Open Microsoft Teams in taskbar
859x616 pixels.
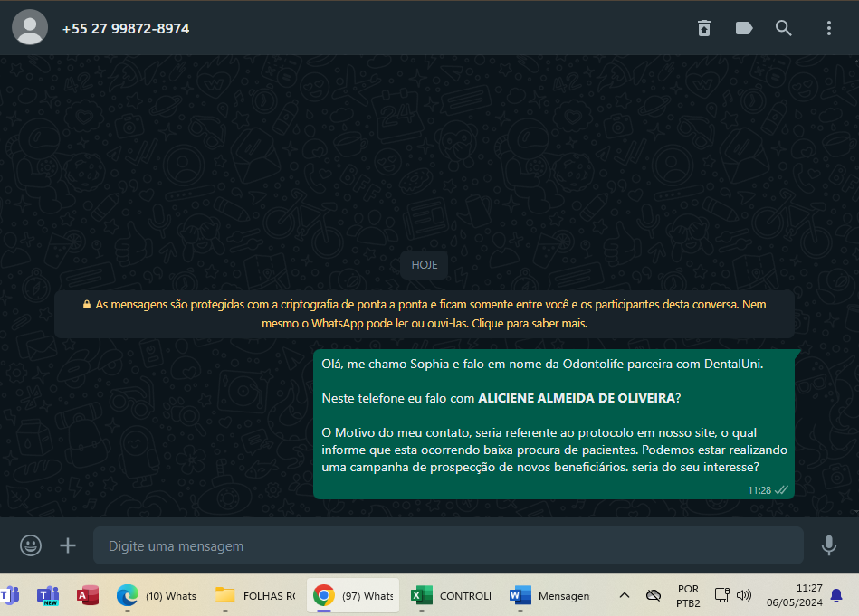(9, 595)
